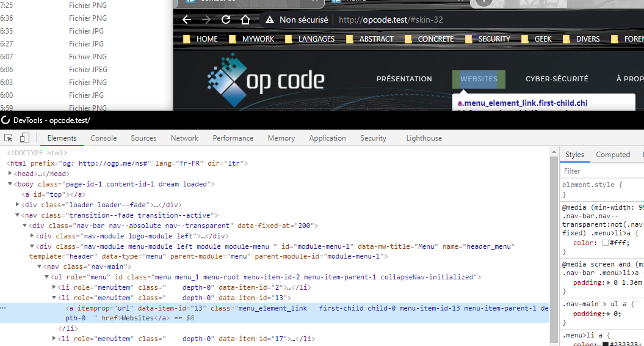
Task: Open the Styles pane tab
Action: coord(574,155)
